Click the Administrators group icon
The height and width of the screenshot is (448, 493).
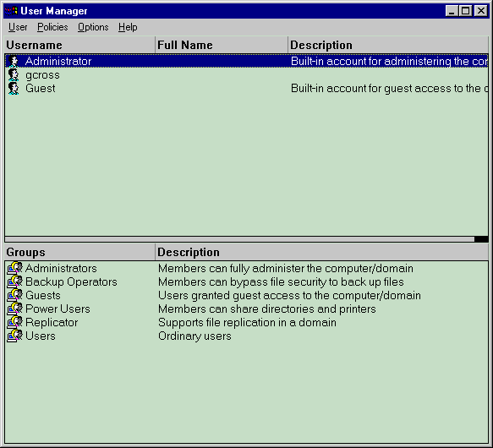[x=14, y=268]
